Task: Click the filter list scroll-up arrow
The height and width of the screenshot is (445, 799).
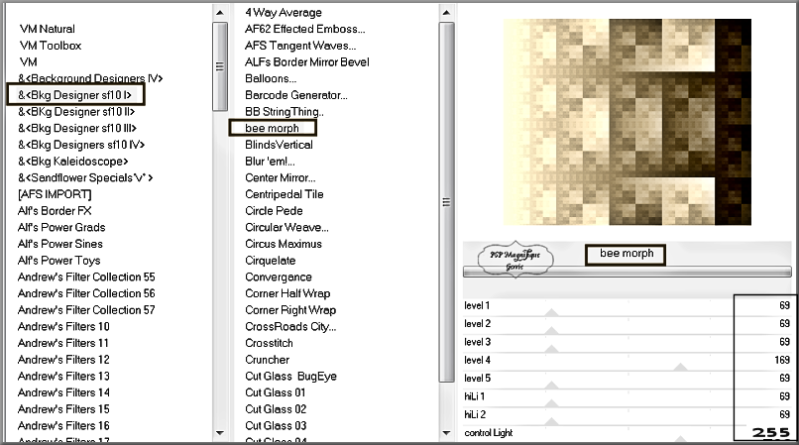Action: (x=446, y=13)
